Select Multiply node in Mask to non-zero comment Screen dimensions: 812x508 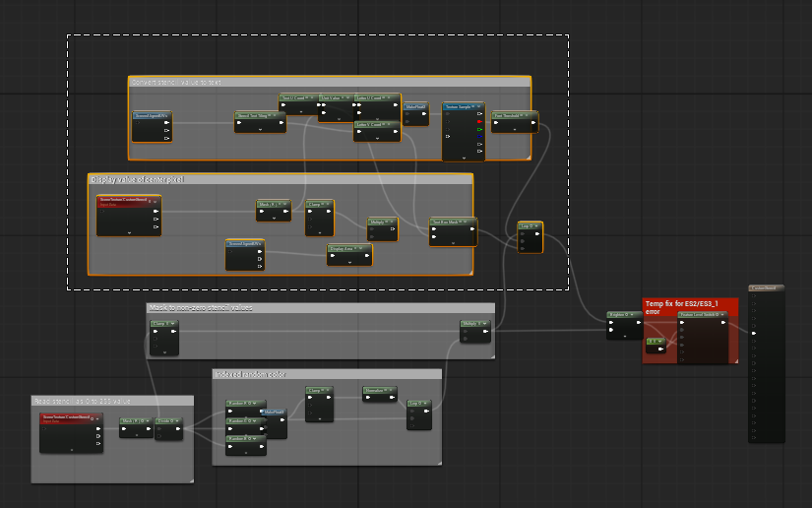click(x=475, y=332)
